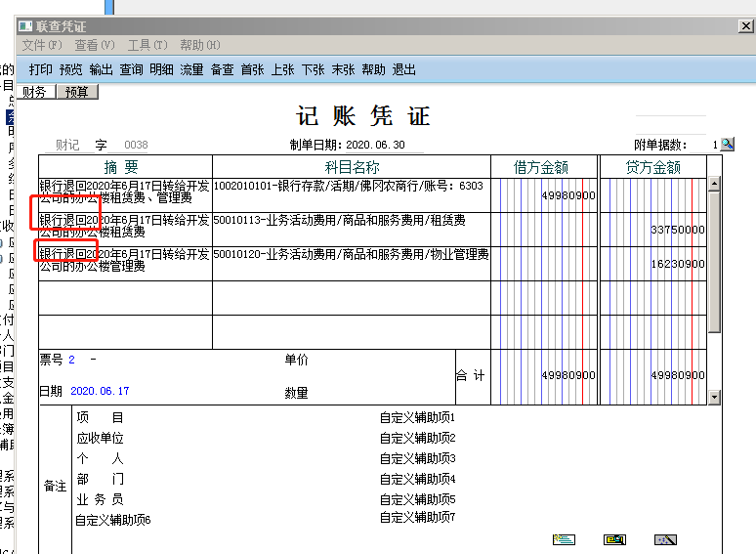Click the magnifier icon next to 附单据数
The height and width of the screenshot is (554, 756).
[727, 145]
